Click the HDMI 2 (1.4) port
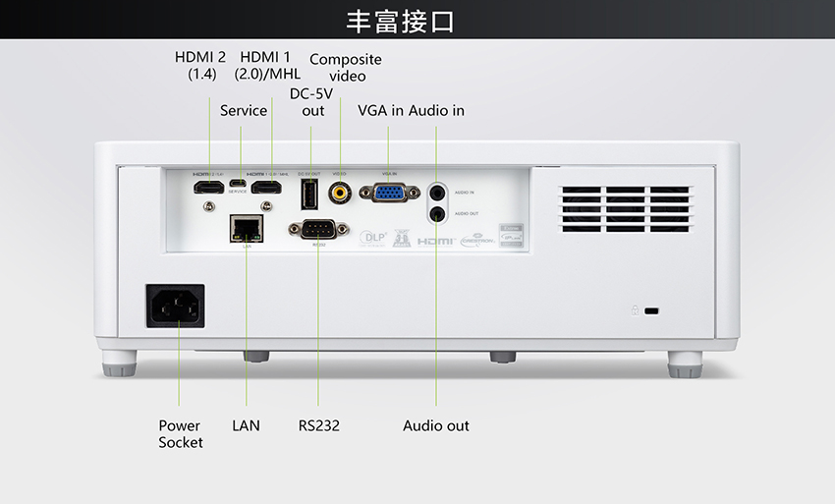The height and width of the screenshot is (504, 835). 208,187
